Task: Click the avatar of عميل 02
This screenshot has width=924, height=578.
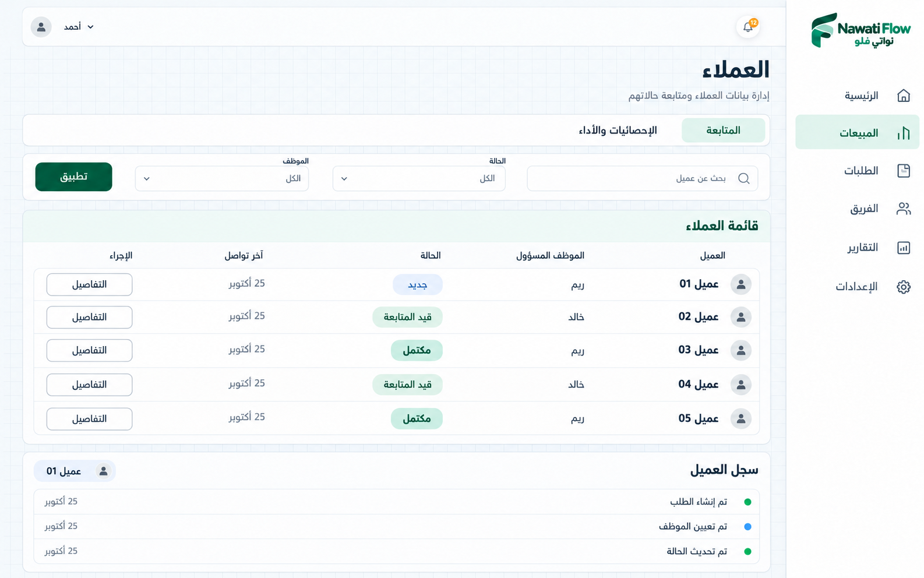Action: tap(741, 317)
